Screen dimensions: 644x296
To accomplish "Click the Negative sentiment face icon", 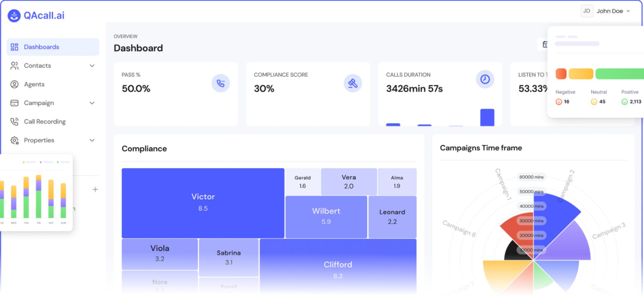I will 559,102.
